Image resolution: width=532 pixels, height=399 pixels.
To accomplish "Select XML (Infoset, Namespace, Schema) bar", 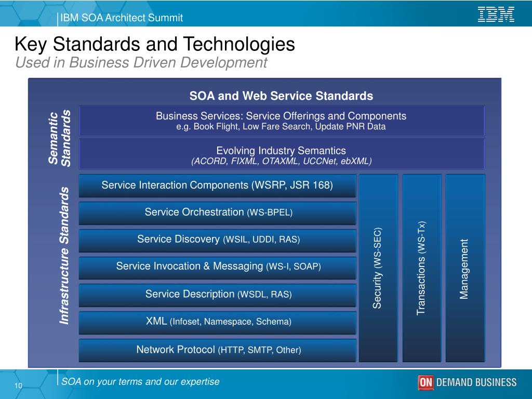I will (218, 323).
